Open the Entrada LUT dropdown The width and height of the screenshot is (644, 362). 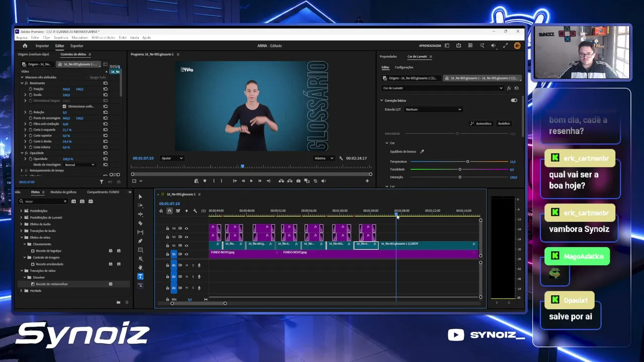[x=433, y=109]
